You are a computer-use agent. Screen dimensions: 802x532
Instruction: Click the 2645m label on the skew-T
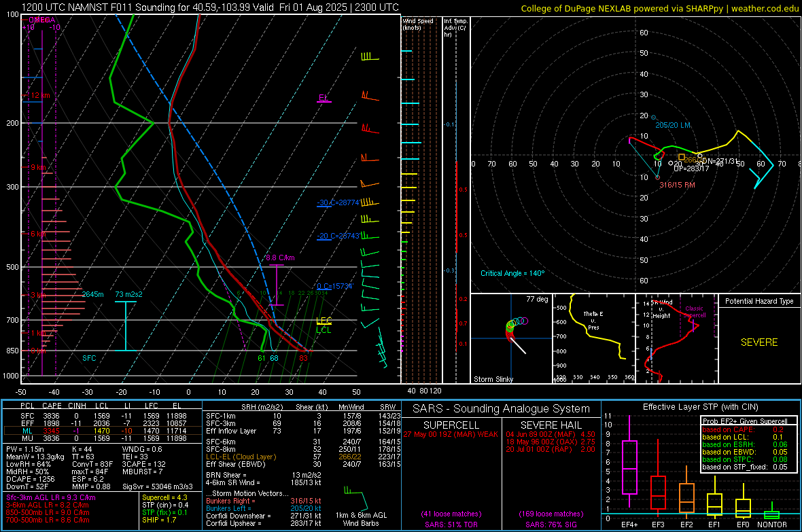pos(93,294)
